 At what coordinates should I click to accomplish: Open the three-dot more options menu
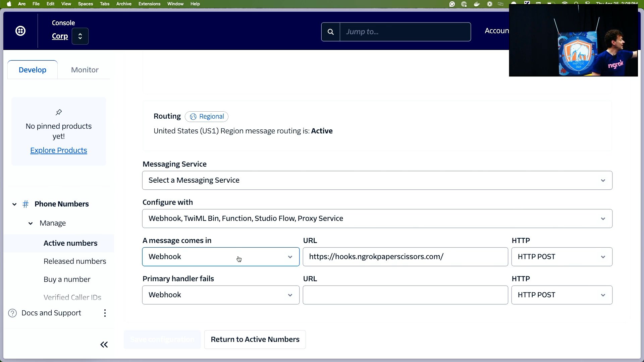tap(105, 313)
